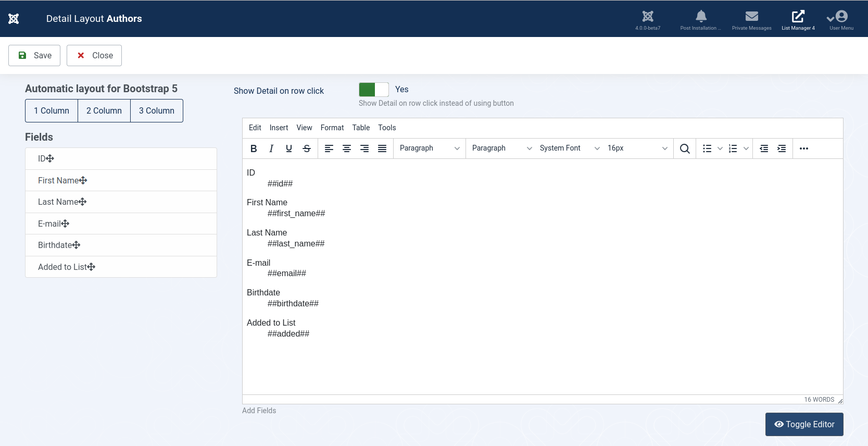Click the editor resize handle corner
This screenshot has height=446, width=868.
[840, 400]
